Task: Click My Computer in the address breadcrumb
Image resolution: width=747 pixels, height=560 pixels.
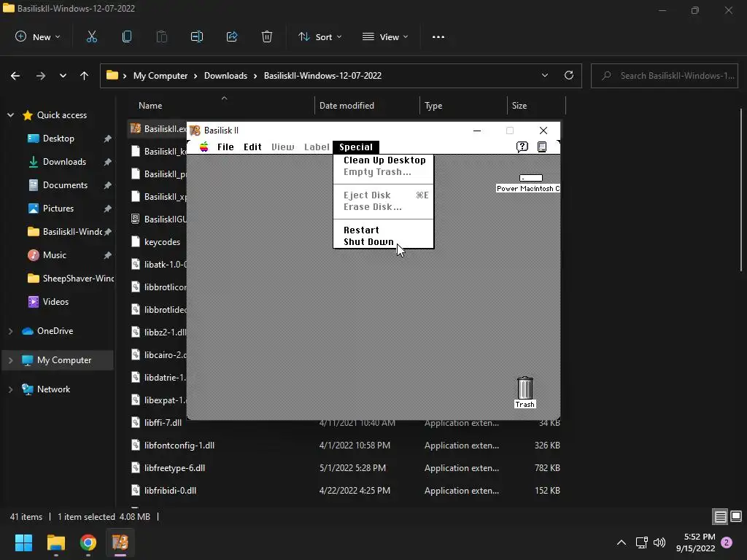Action: pos(160,76)
